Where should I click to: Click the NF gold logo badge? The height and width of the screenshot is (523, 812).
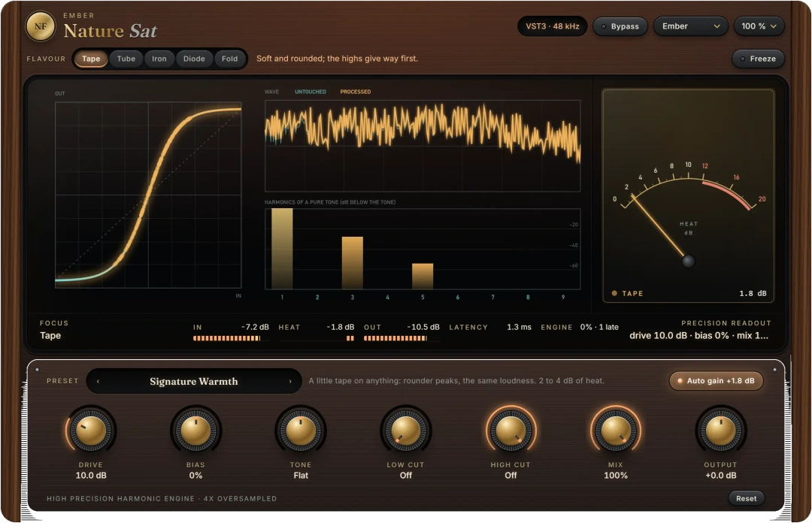(x=41, y=26)
